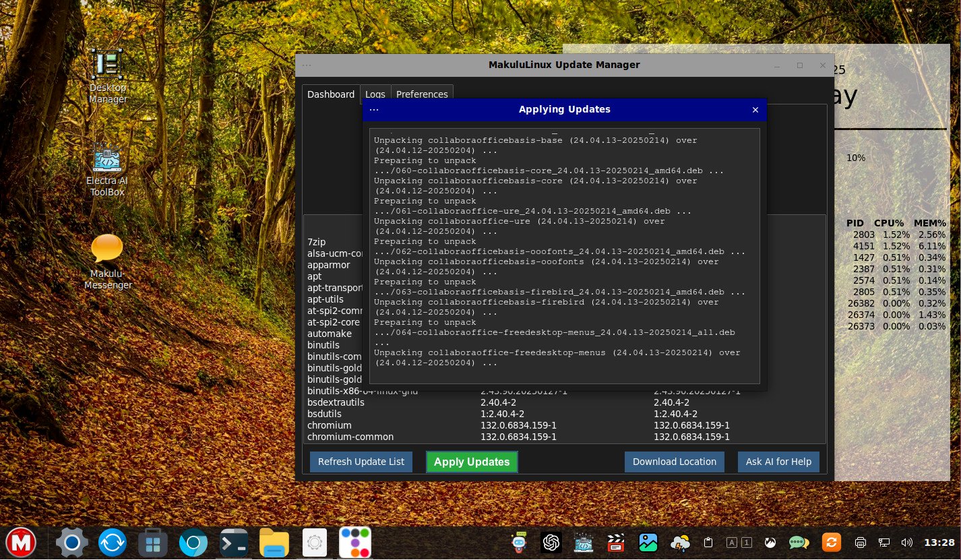Click the green Apply Updates button
Screen dimensions: 961x560
tap(472, 462)
